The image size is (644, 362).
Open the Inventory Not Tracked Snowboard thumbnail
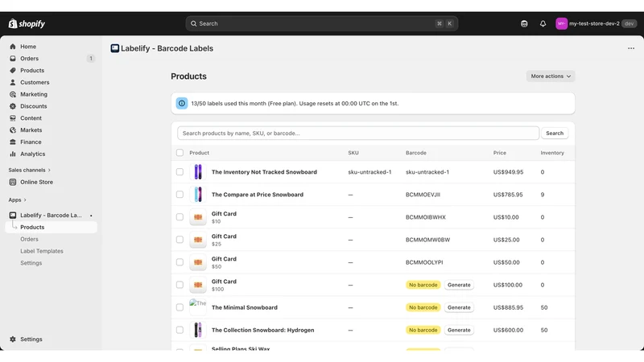tap(198, 172)
